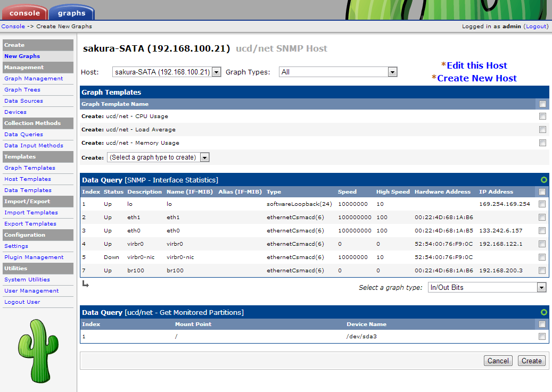Check the ucd/net CPU Usage template box
Image resolution: width=552 pixels, height=392 pixels.
(x=542, y=116)
